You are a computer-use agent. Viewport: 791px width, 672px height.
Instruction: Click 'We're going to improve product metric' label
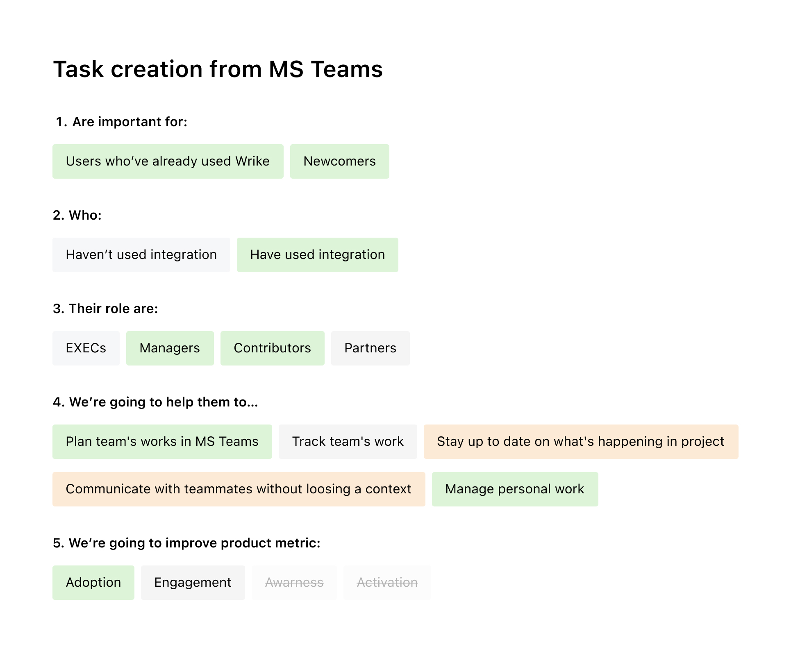[186, 543]
